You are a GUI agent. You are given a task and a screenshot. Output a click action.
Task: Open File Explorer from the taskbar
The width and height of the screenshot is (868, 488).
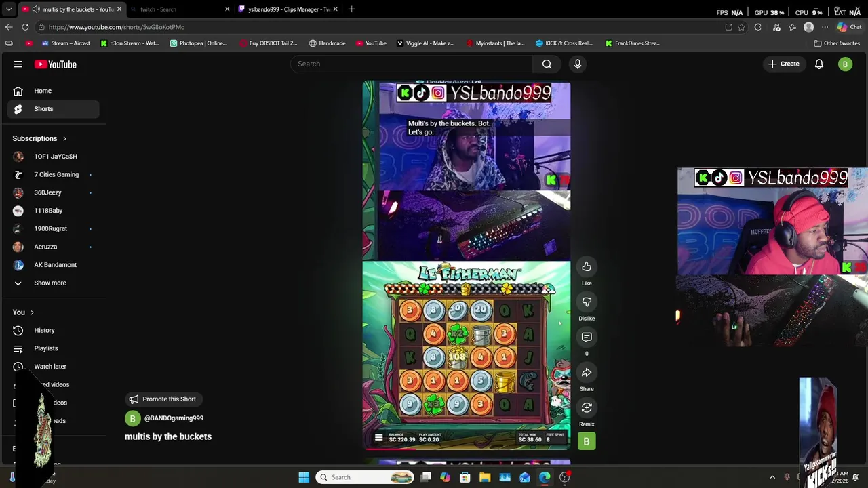point(485,477)
